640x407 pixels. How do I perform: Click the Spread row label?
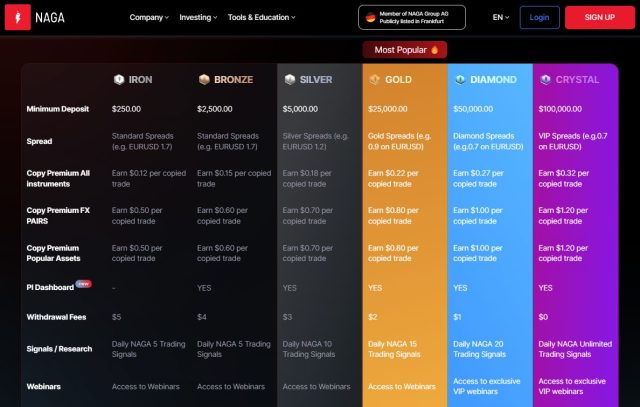tap(39, 141)
